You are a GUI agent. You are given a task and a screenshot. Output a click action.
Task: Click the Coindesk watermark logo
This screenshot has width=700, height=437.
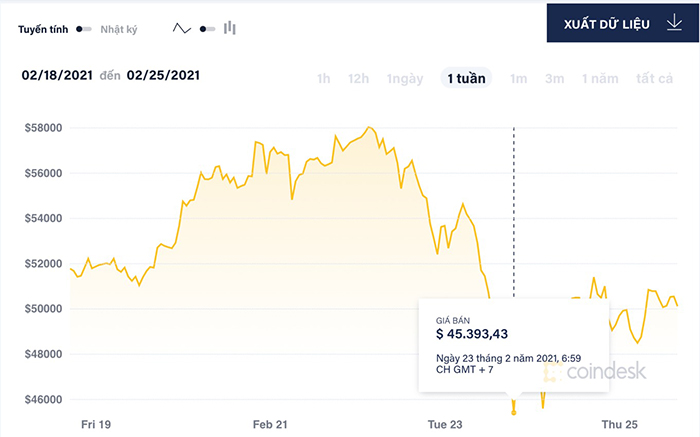595,372
